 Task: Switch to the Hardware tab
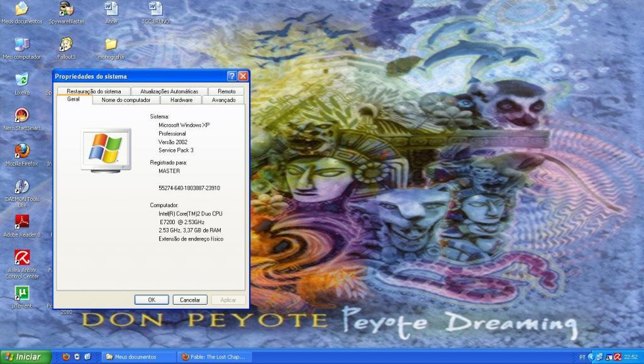181,100
